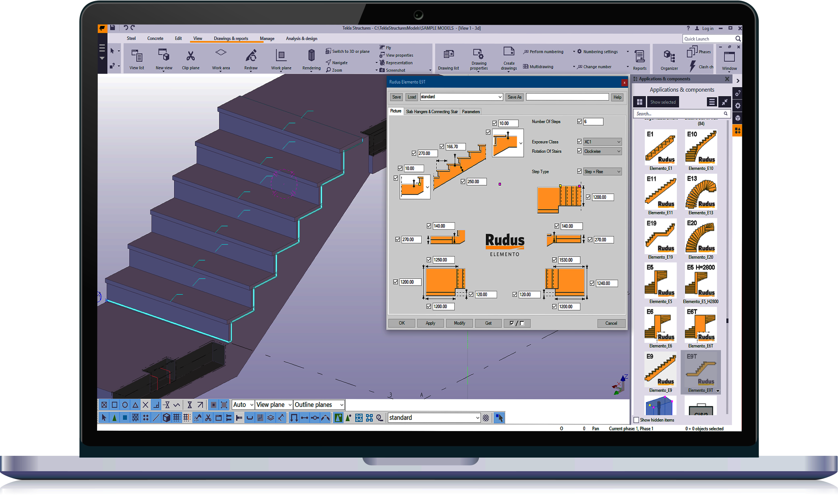Screen dimensions: 838x504
Task: Click Show selected in components panel
Action: 662,102
